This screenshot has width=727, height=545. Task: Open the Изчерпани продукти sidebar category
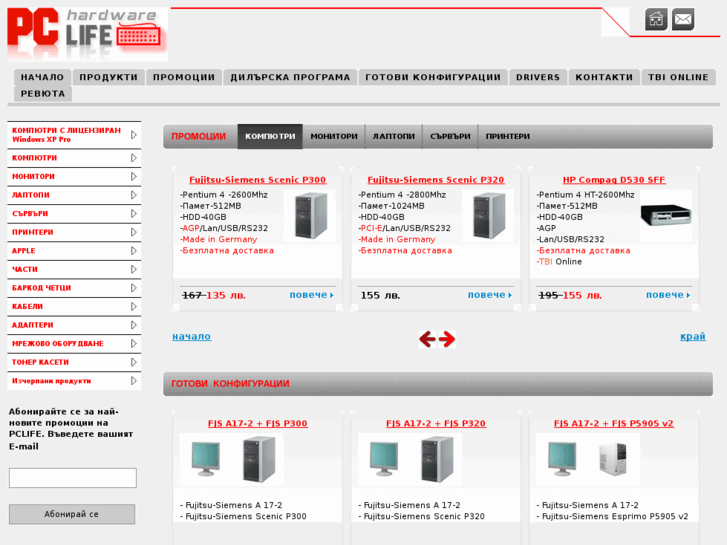(x=74, y=381)
